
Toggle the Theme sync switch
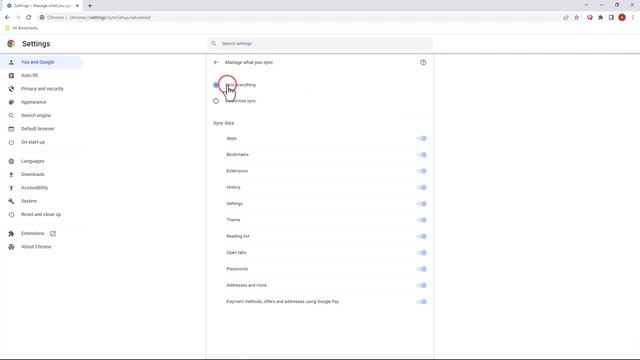click(x=422, y=220)
